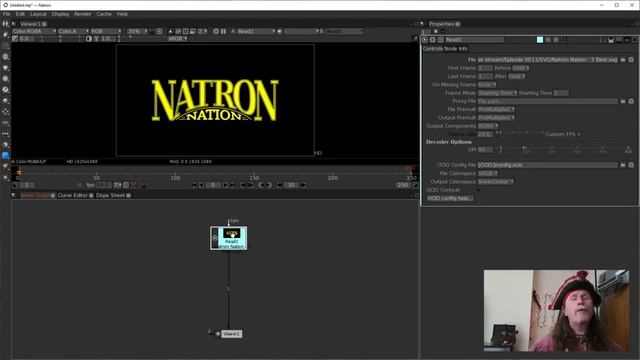
Task: Jump to the first frame in timeline
Action: point(194,185)
